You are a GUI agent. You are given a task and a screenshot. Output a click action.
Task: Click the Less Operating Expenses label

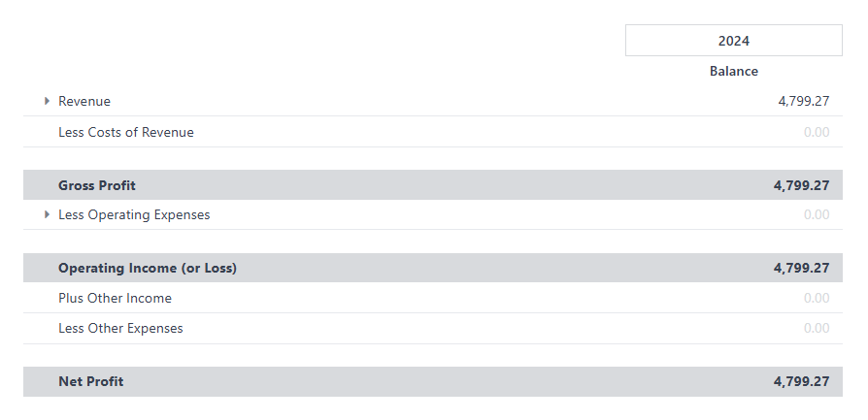click(x=135, y=214)
